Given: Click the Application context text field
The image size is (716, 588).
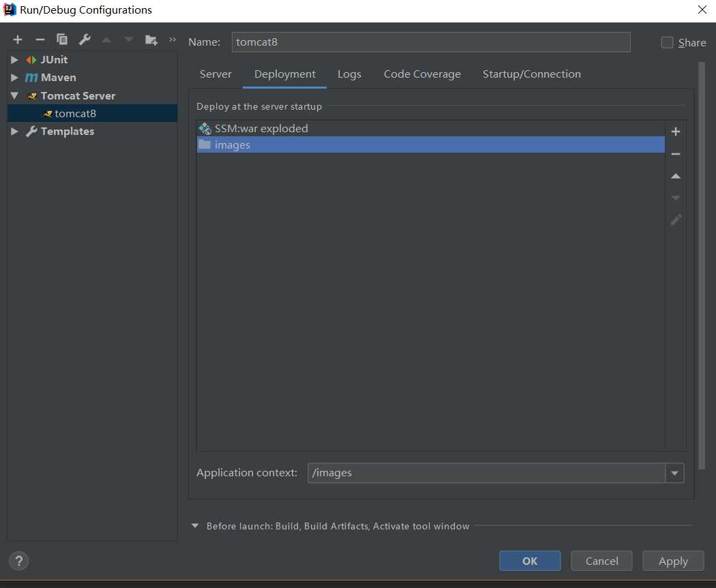Looking at the screenshot, I should pyautogui.click(x=486, y=473).
